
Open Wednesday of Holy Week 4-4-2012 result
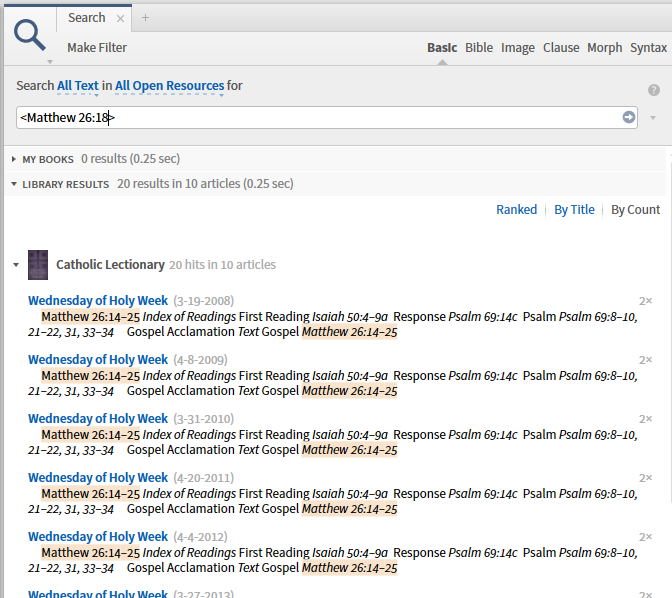pyautogui.click(x=98, y=537)
